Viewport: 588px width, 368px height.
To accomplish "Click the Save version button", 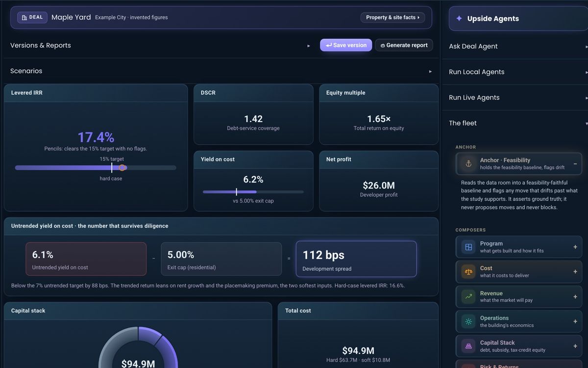I will (x=346, y=45).
